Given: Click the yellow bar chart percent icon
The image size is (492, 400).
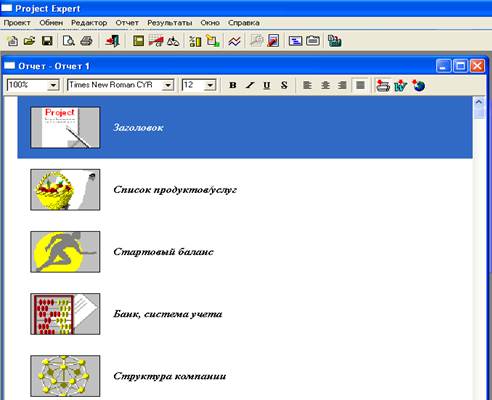Looking at the screenshot, I should (x=195, y=41).
